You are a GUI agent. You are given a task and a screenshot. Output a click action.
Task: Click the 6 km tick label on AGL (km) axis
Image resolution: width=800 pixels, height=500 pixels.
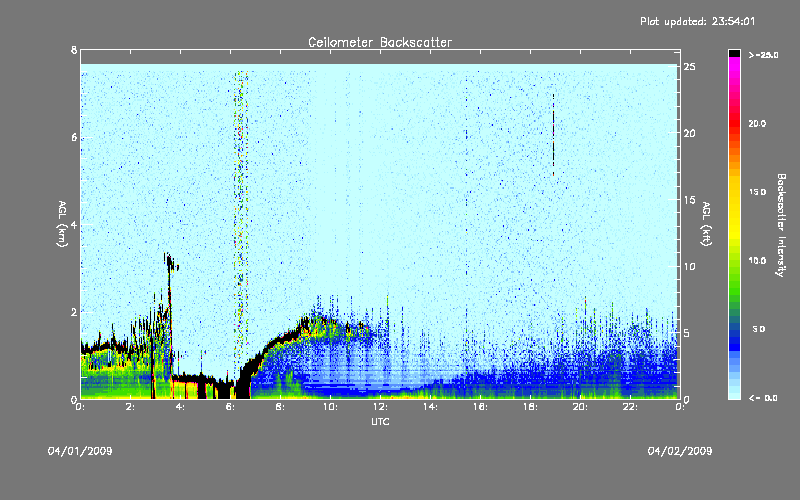click(x=74, y=137)
